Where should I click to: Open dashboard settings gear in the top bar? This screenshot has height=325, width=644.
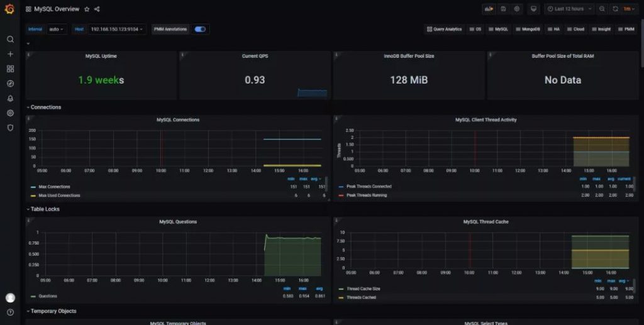click(517, 9)
